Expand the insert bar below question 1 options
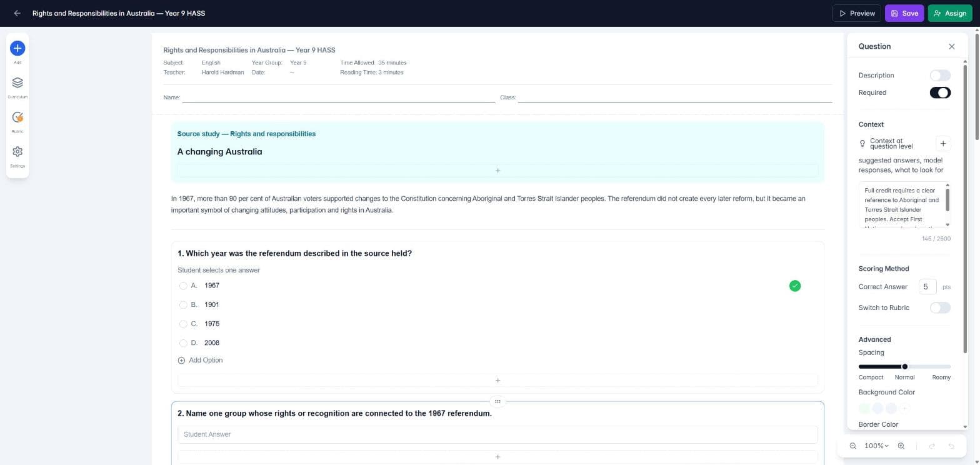The height and width of the screenshot is (465, 980). (x=497, y=380)
